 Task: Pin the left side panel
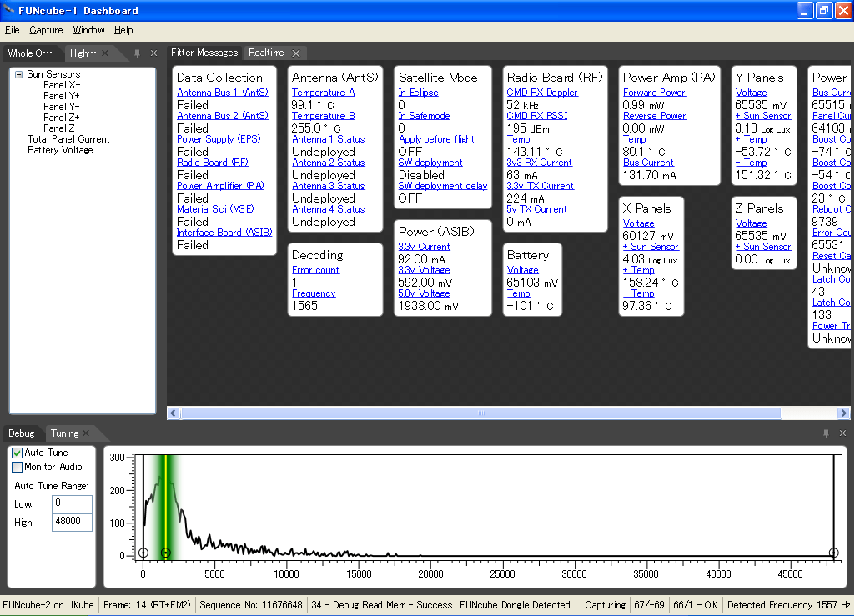pos(137,53)
